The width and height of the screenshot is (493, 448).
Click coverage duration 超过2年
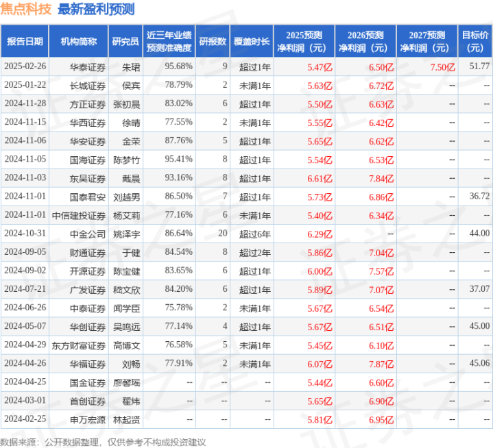pyautogui.click(x=255, y=253)
